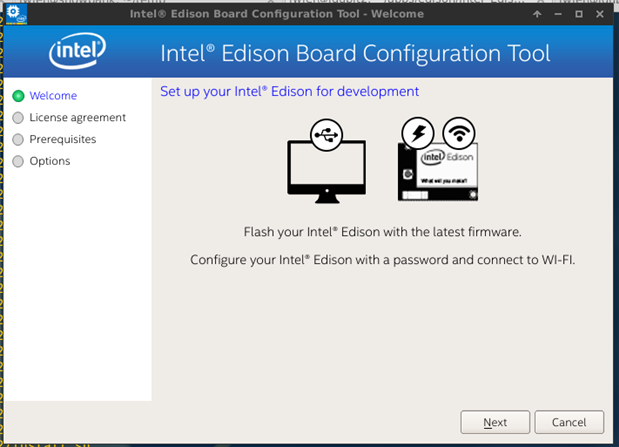Jump to the Prerequisites label

[x=63, y=140]
